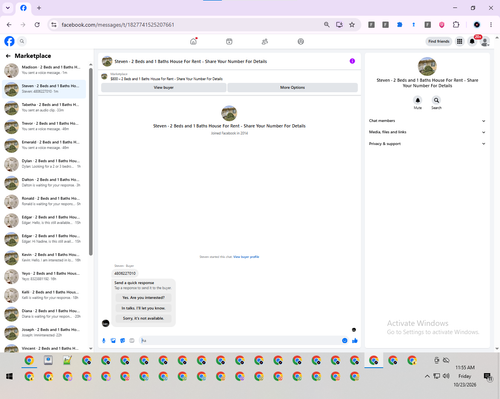Bookmark this page with star icon
500x399 pixels.
click(352, 25)
